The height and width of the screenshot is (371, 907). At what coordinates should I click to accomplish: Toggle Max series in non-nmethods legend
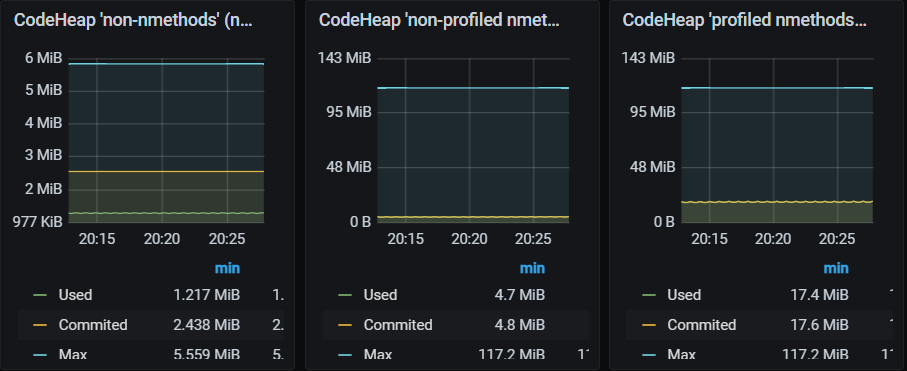click(x=72, y=354)
